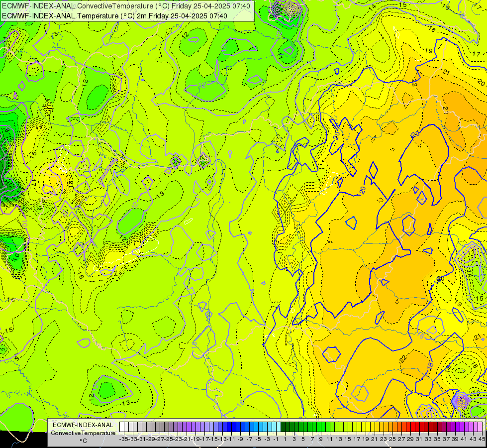Click the legend scale value 9
The width and height of the screenshot is (487, 448).
(x=320, y=439)
